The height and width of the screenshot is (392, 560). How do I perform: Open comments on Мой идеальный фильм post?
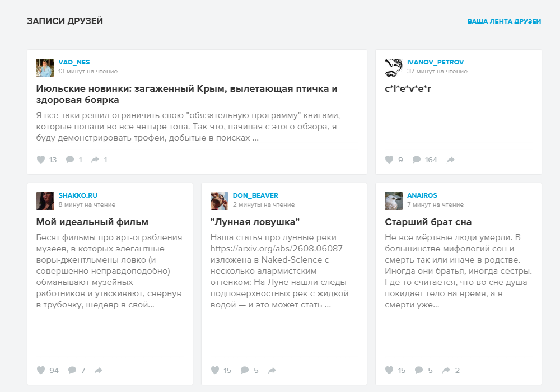(x=72, y=370)
